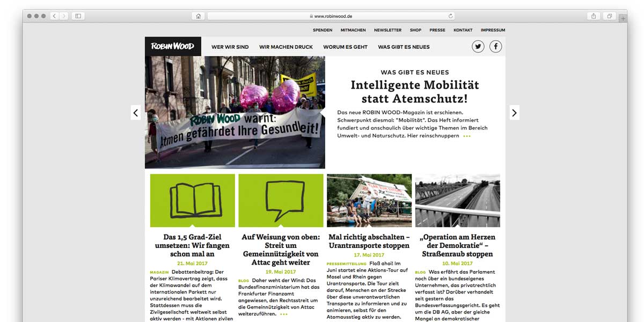Click the green dots after Attac teaser
The width and height of the screenshot is (644, 322).
[283, 314]
